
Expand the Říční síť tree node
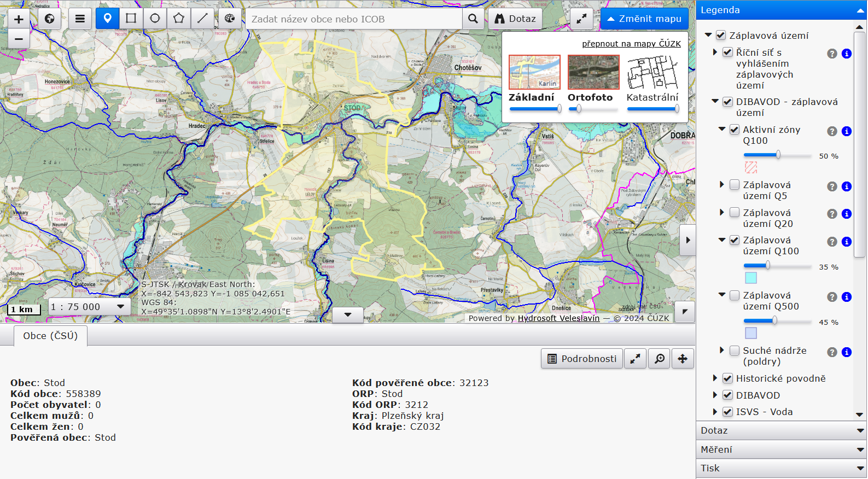coord(715,52)
